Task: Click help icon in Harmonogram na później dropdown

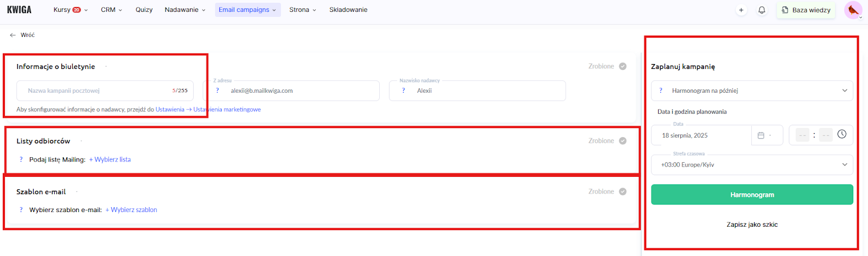Action: pos(661,91)
